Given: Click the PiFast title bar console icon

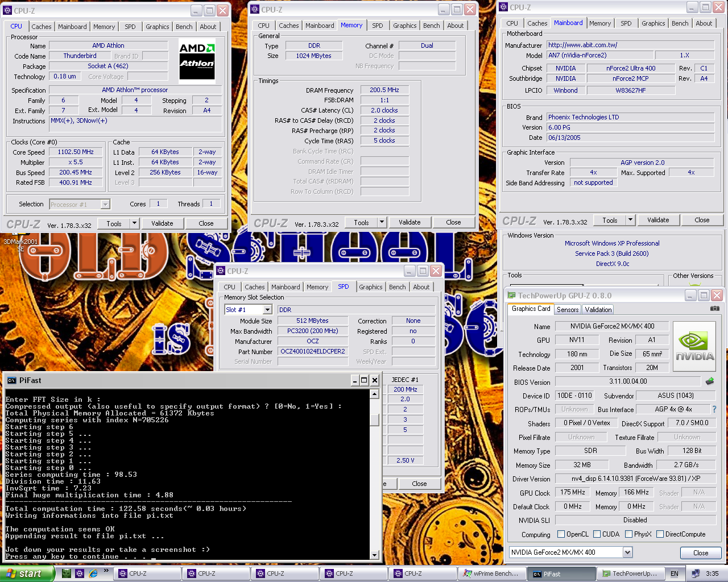Looking at the screenshot, I should click(12, 380).
